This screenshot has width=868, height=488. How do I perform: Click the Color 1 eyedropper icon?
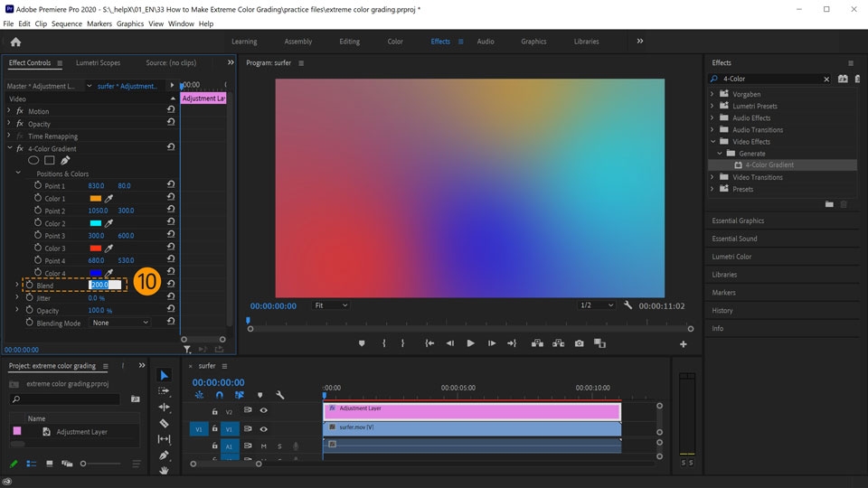pos(109,199)
